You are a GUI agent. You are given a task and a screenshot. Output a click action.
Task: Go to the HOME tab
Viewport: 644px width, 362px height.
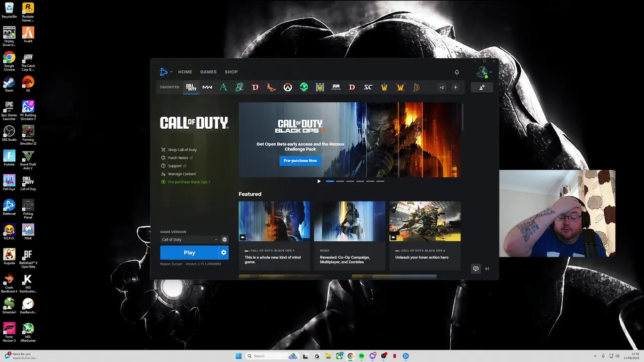pyautogui.click(x=185, y=72)
